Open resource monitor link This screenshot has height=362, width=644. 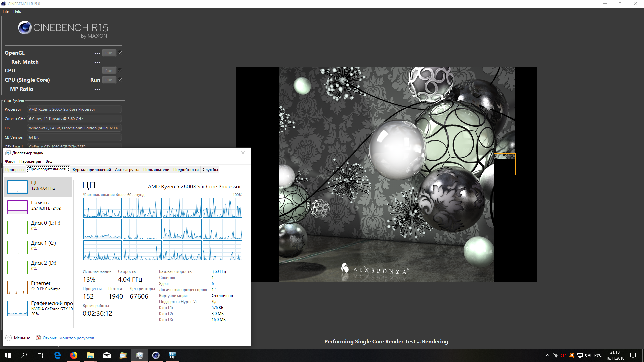(x=68, y=338)
